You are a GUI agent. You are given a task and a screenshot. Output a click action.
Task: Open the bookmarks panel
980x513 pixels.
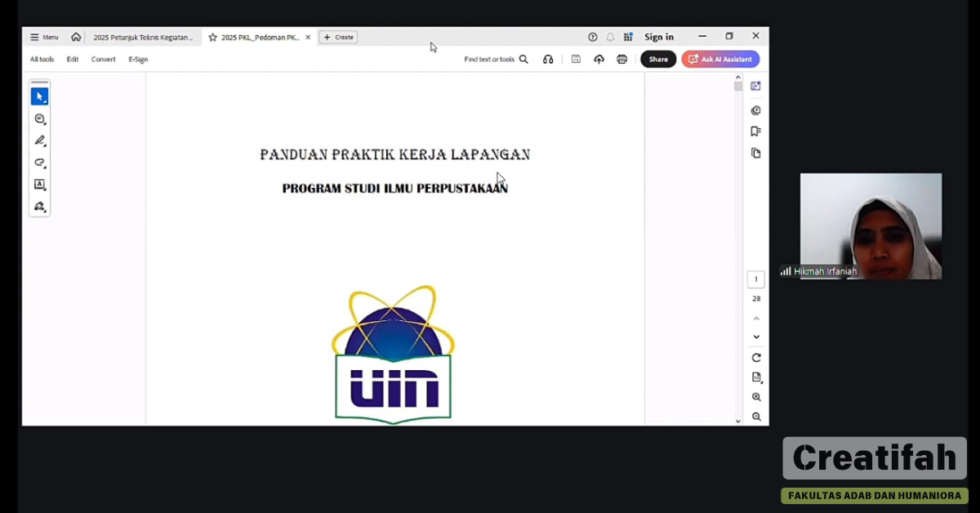pos(755,131)
